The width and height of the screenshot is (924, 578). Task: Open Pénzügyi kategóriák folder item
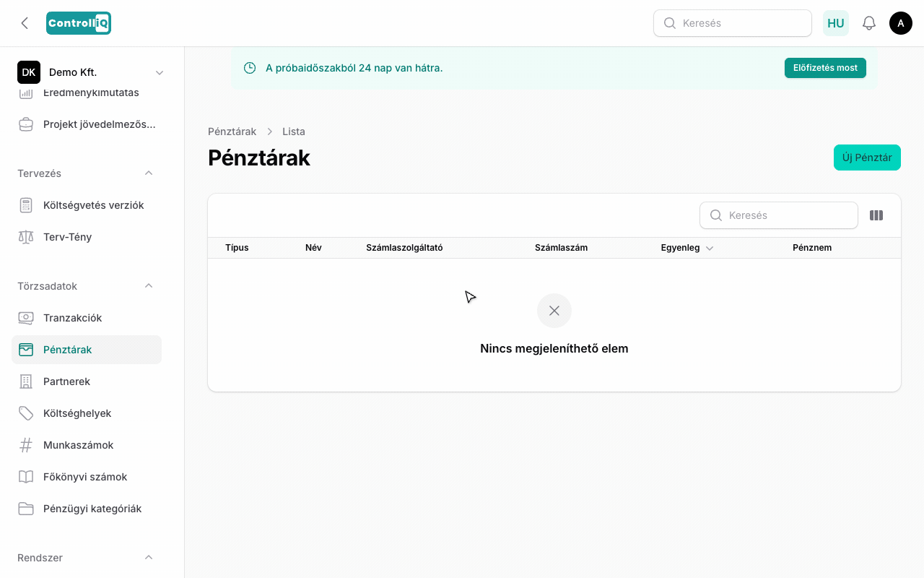tap(87, 509)
